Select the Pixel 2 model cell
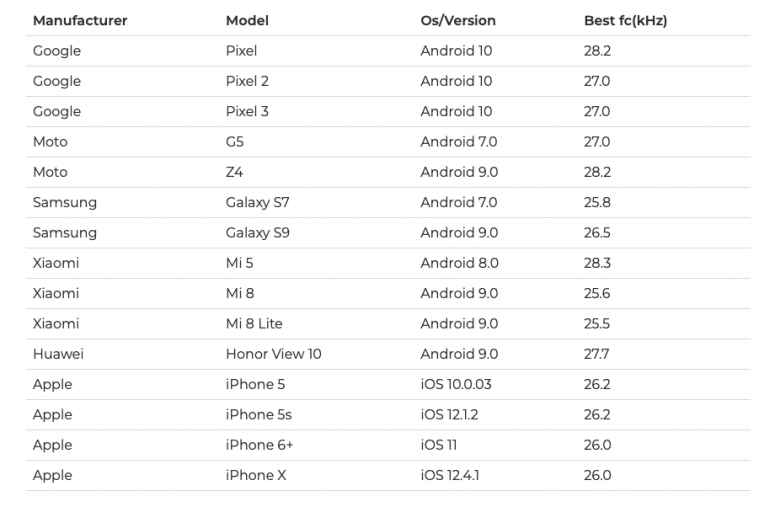Viewport: 775px width, 507px height. (247, 81)
